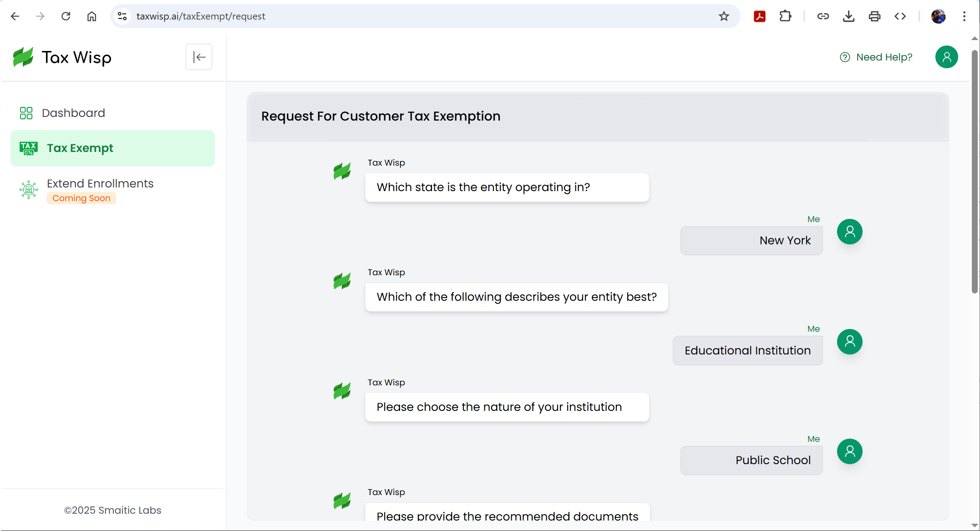
Task: Click the Chrome profile picture avatar
Action: tap(938, 16)
